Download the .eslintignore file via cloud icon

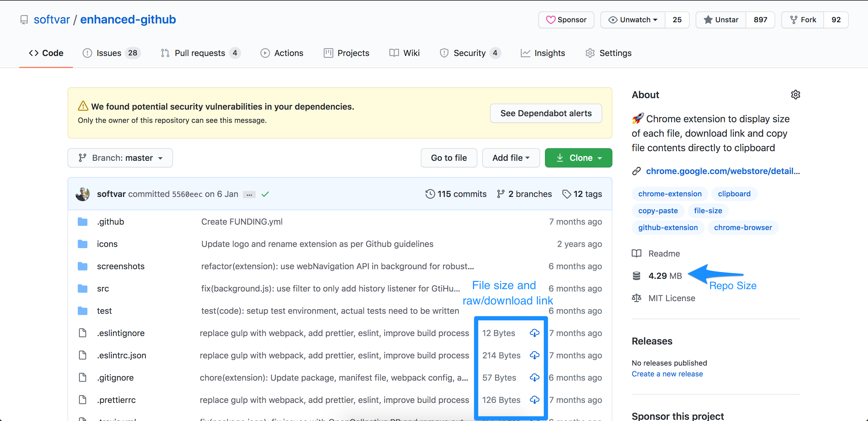(534, 333)
